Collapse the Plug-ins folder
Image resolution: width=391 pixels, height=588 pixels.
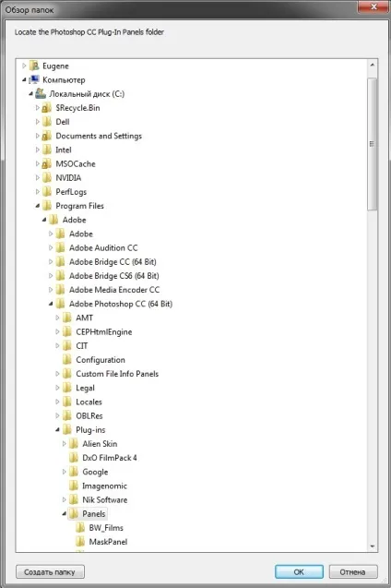click(57, 430)
